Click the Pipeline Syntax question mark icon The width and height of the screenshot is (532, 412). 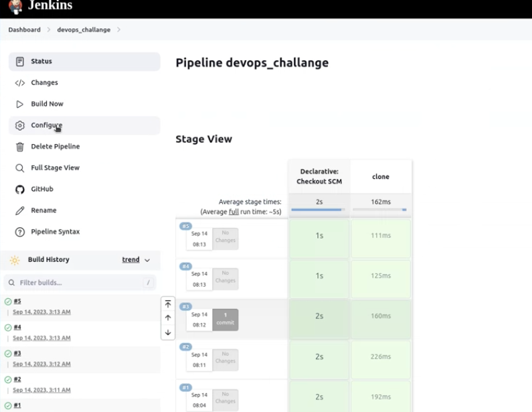19,232
